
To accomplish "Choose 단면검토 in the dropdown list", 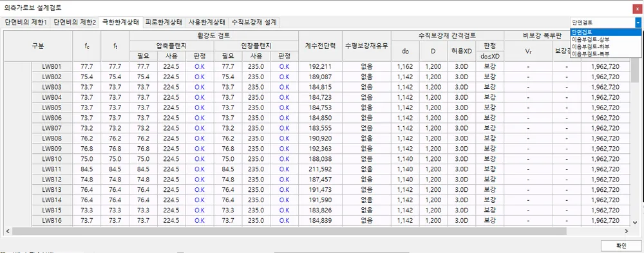I will tap(605, 32).
